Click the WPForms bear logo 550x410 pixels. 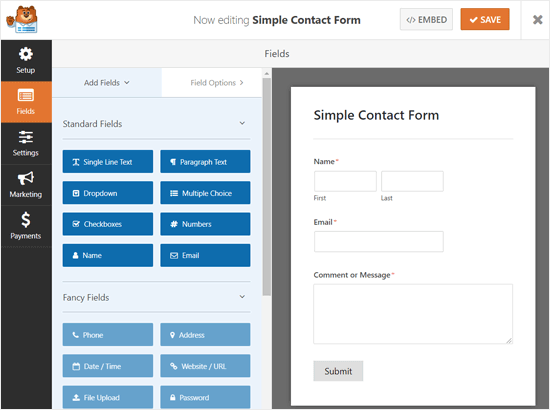tap(22, 20)
